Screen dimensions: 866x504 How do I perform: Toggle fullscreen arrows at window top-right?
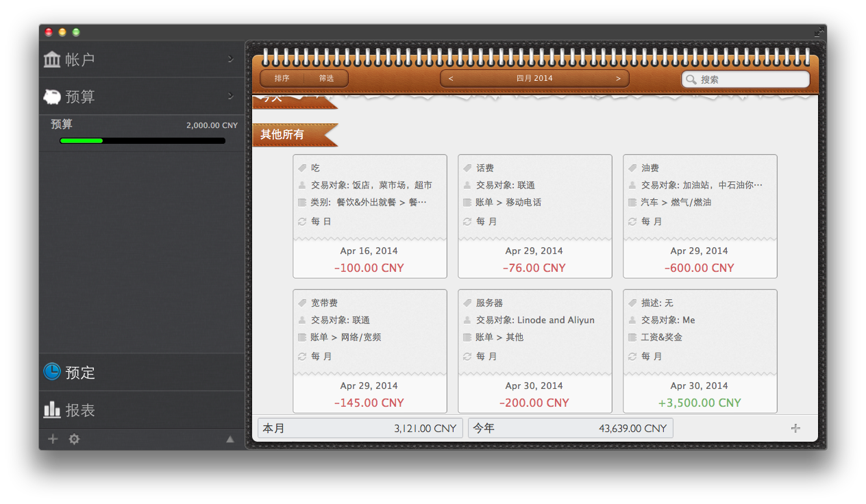(x=819, y=32)
